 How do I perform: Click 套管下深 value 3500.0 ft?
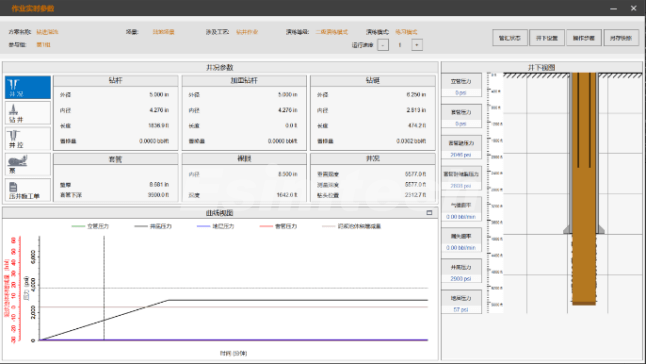(159, 195)
